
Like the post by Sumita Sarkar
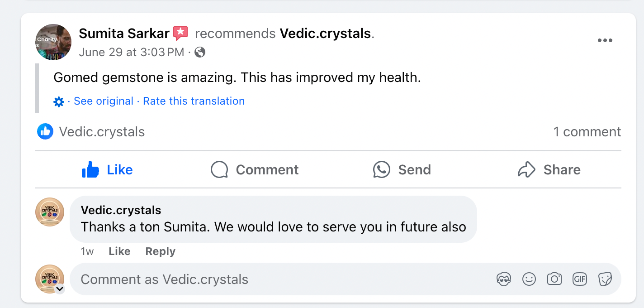tap(108, 170)
